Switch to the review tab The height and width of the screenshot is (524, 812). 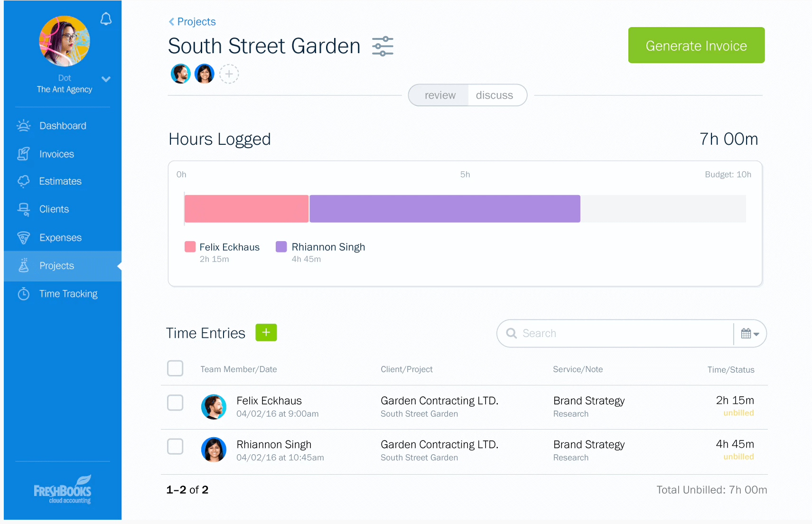pos(440,95)
